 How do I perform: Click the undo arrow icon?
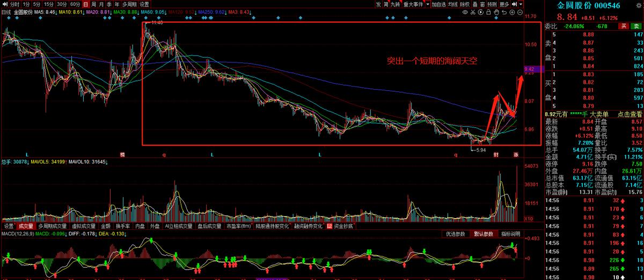(504, 12)
